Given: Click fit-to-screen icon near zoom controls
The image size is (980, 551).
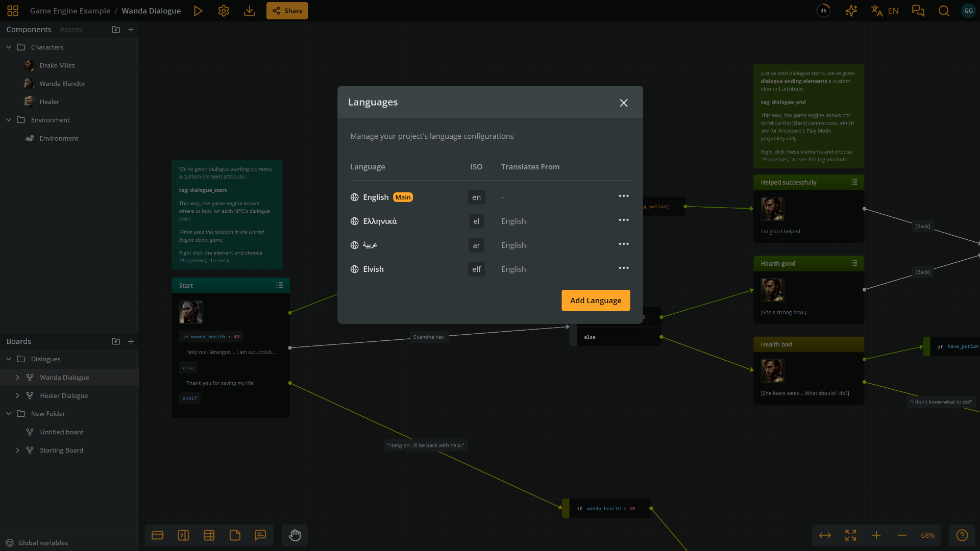Looking at the screenshot, I should (851, 535).
